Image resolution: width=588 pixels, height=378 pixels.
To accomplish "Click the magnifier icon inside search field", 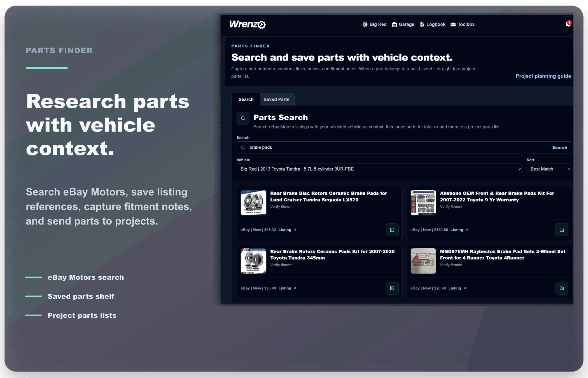I will coord(243,148).
